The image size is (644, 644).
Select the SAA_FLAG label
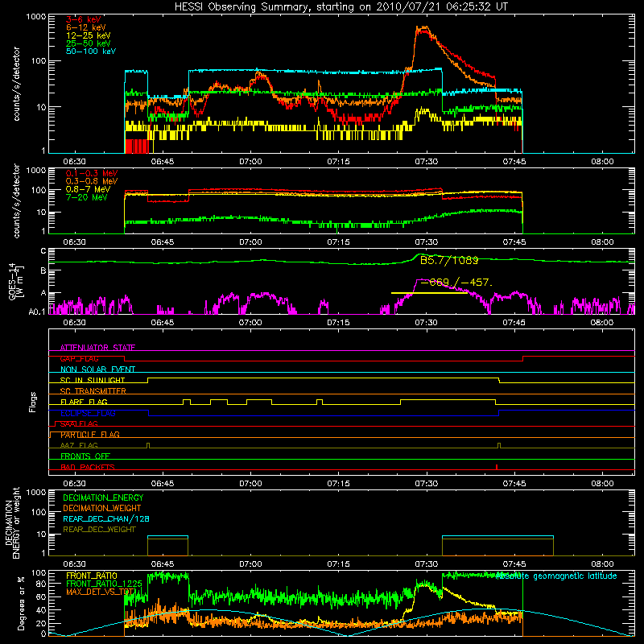79,423
